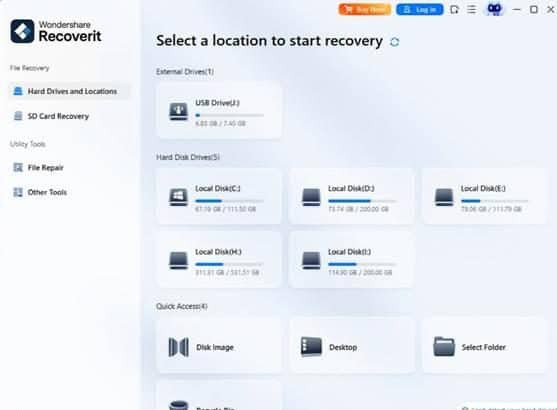Choose Select Folder quick access
This screenshot has height=410, width=557.
pos(484,346)
